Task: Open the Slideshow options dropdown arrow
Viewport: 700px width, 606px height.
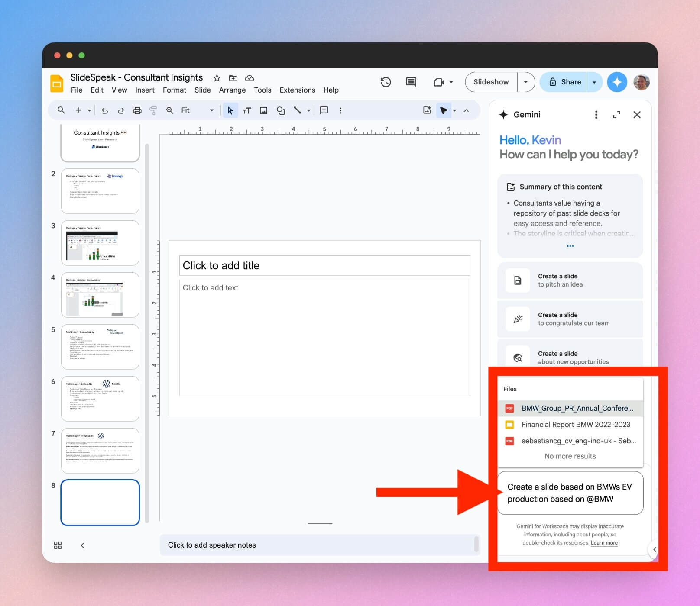Action: coord(525,82)
